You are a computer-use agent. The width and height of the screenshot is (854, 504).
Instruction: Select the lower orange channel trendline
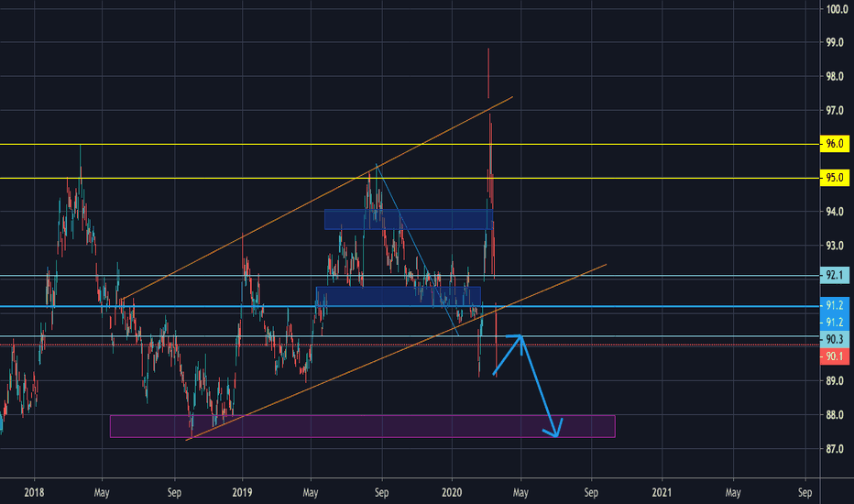click(396, 352)
